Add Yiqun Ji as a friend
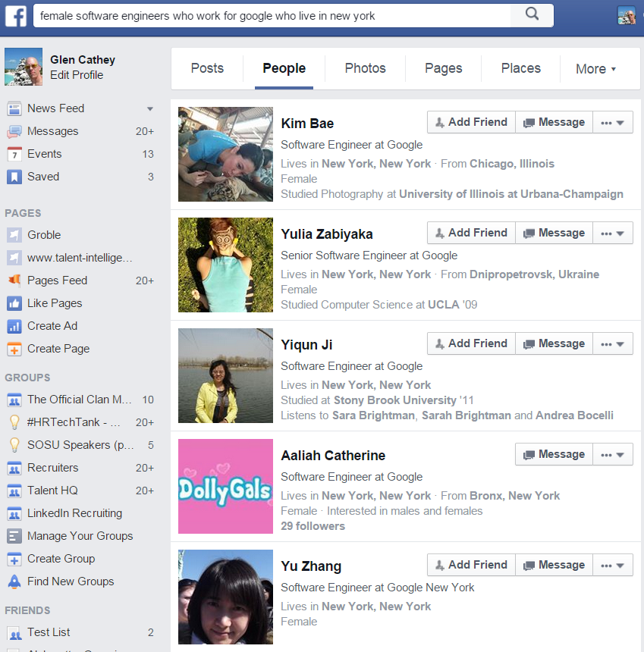The width and height of the screenshot is (644, 652). click(x=471, y=343)
